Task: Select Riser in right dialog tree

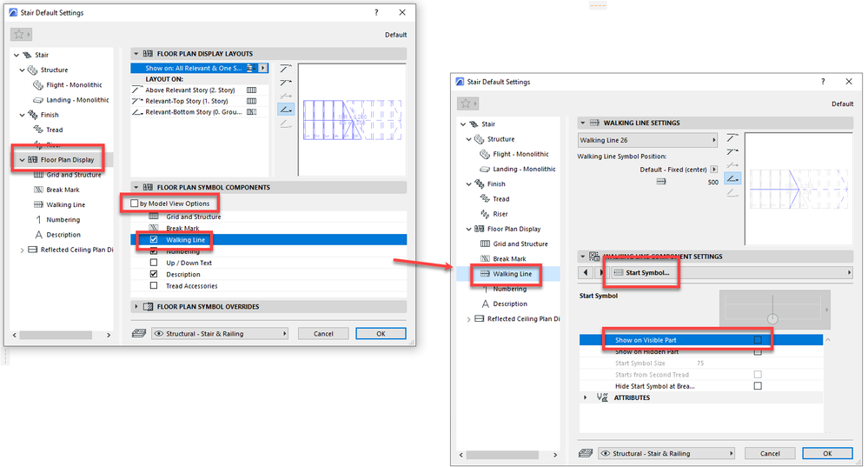Action: (x=500, y=214)
